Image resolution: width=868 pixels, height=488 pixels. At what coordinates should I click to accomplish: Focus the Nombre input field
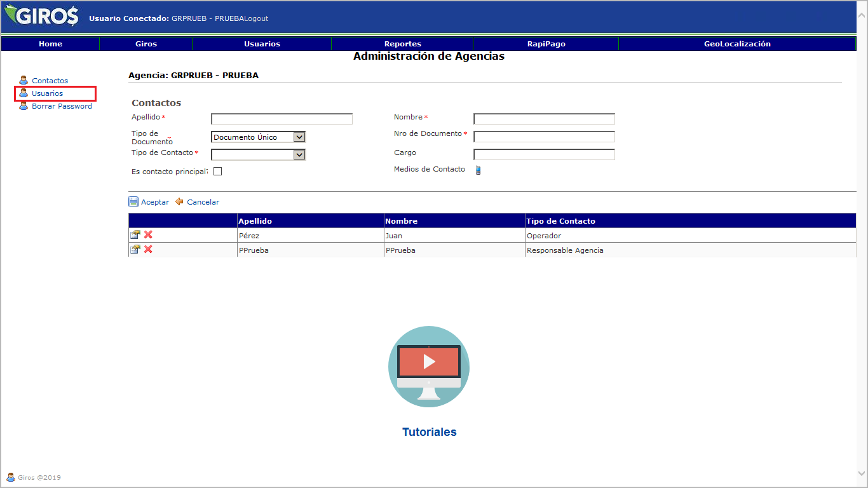[x=544, y=119]
